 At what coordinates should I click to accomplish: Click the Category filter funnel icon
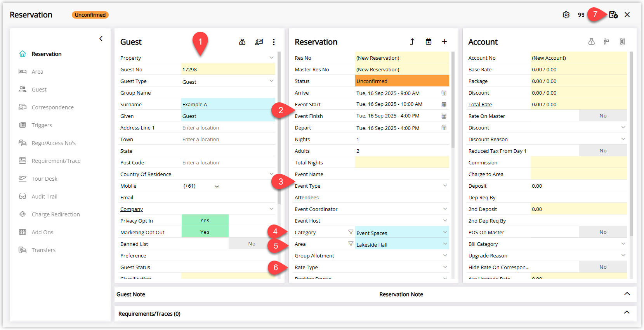[x=351, y=232]
